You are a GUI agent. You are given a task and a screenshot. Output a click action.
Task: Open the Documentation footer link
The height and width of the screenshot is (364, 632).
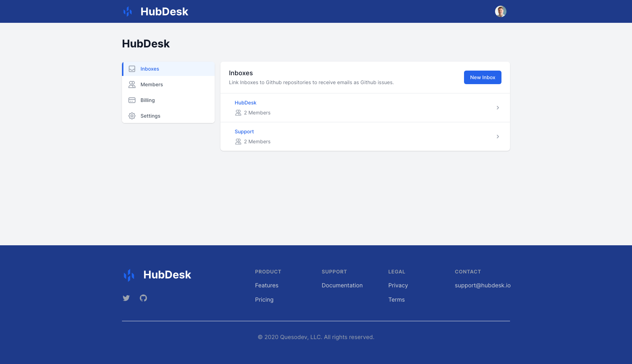pyautogui.click(x=342, y=285)
